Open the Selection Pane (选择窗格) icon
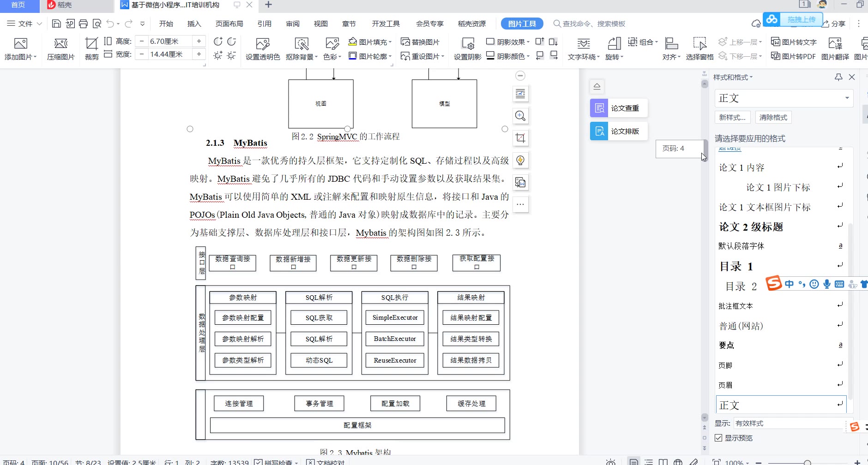 699,44
